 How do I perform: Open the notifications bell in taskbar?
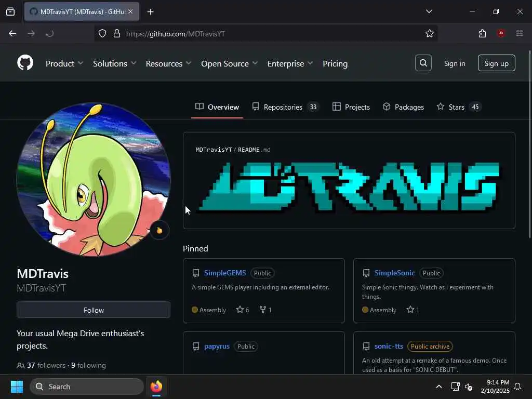click(517, 387)
